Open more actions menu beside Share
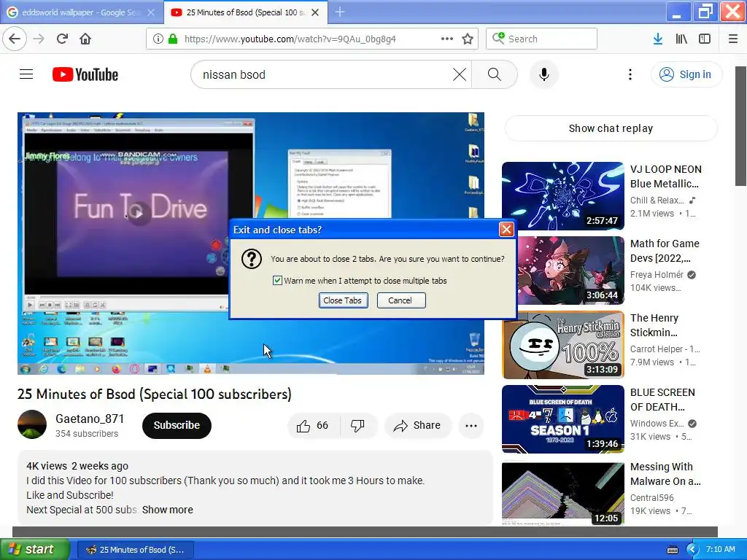 [471, 425]
